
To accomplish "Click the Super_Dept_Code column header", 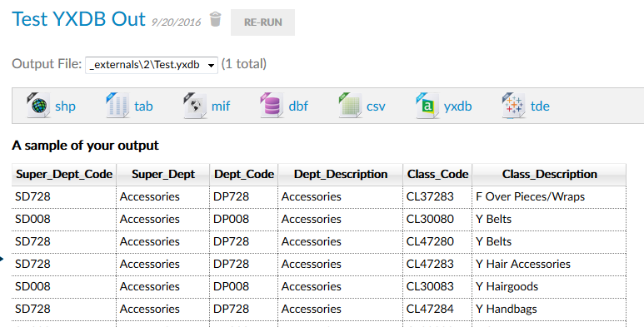I will pos(64,175).
